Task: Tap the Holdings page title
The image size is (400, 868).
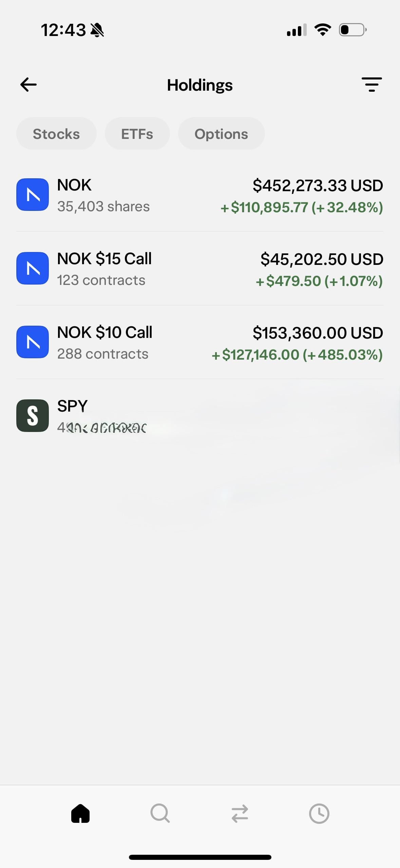Action: pos(200,85)
